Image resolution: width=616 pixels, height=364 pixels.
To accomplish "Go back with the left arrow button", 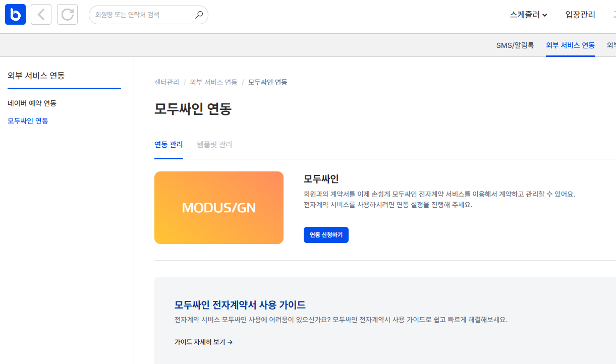I will point(41,15).
